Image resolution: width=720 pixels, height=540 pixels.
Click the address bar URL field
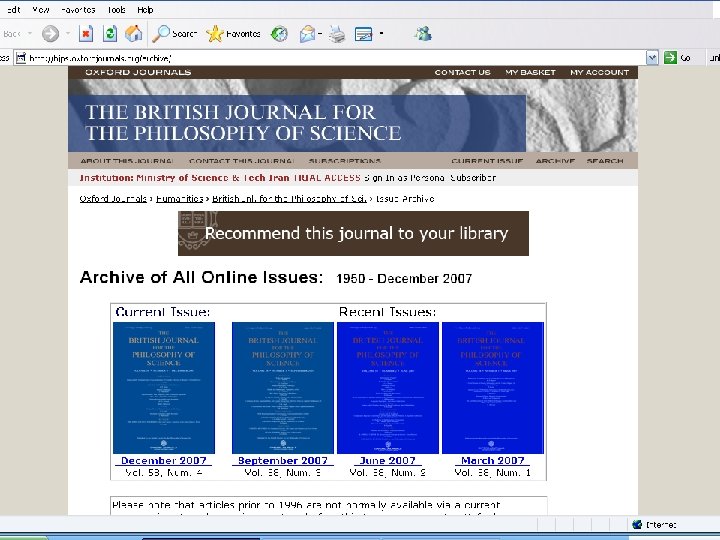[x=337, y=58]
